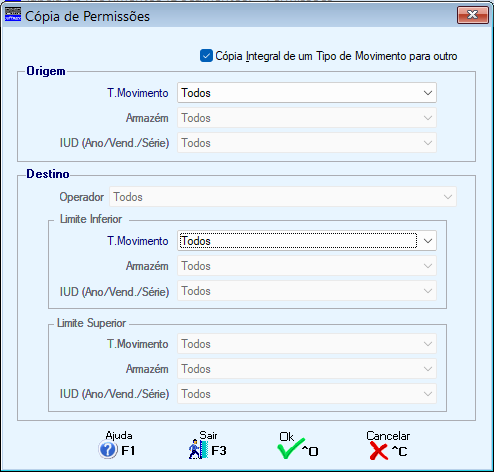Expand Limite Inferior T.Movimento dropdown arrow
The height and width of the screenshot is (472, 494).
(428, 241)
